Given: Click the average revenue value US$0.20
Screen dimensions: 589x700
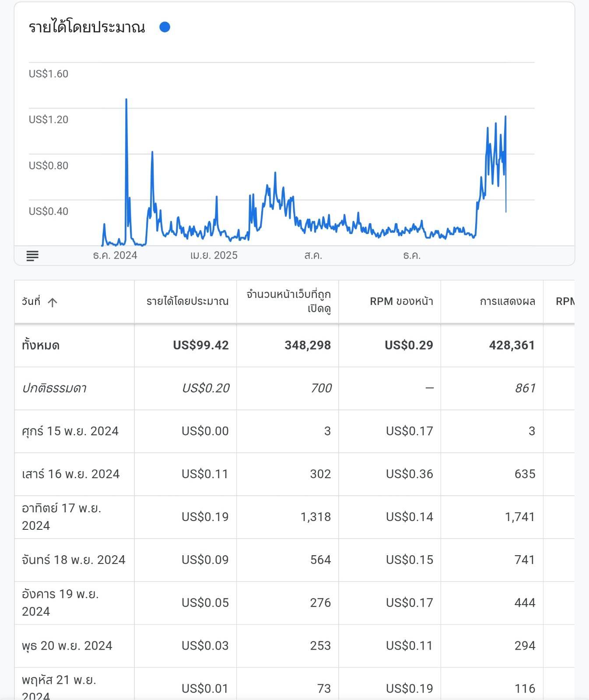Looking at the screenshot, I should 205,388.
